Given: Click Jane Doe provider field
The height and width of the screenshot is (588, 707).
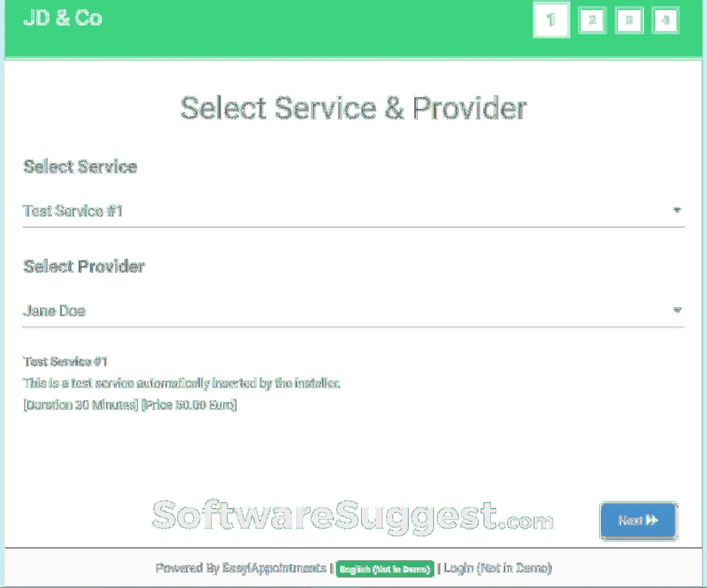Looking at the screenshot, I should click(353, 310).
